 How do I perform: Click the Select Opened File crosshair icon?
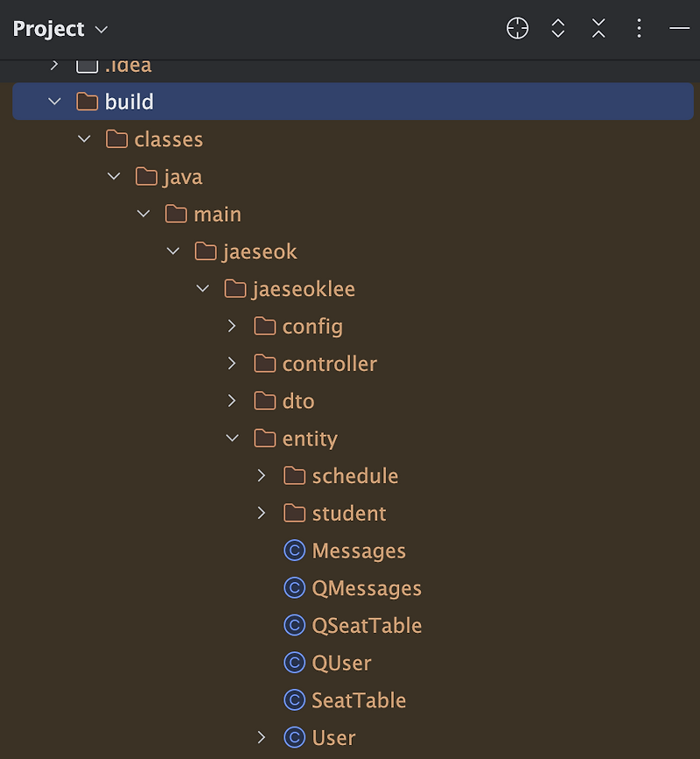517,28
